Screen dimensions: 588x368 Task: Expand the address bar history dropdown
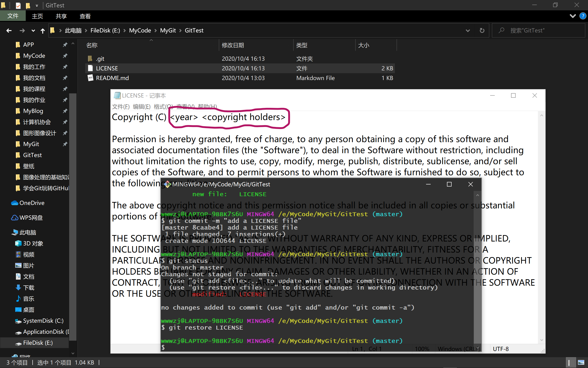tap(468, 31)
